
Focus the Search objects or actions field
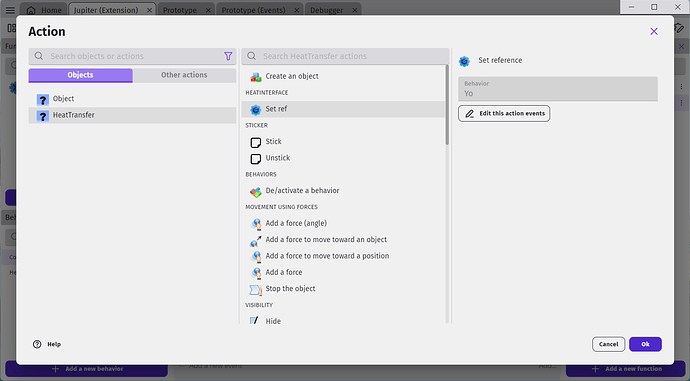pyautogui.click(x=132, y=56)
